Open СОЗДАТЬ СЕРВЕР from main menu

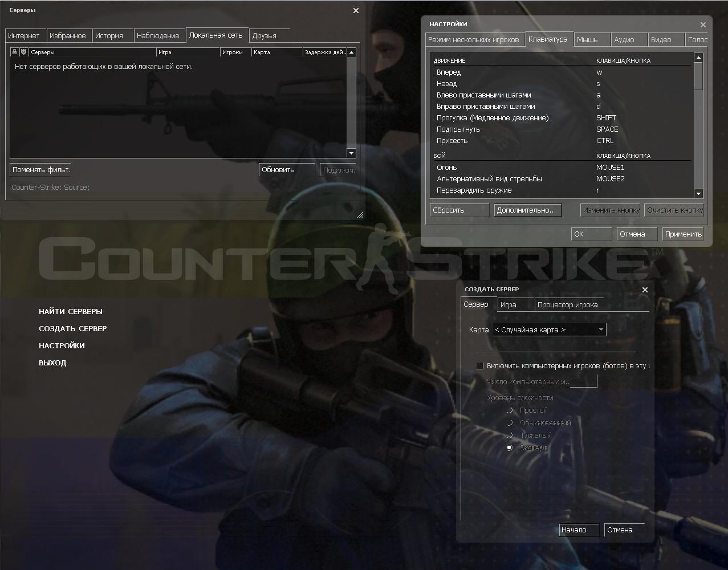click(73, 329)
